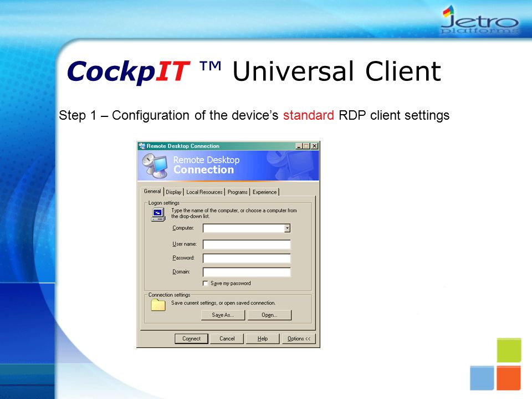Click the Remote Desktop banner computer icon
The image size is (532, 399).
(x=155, y=166)
